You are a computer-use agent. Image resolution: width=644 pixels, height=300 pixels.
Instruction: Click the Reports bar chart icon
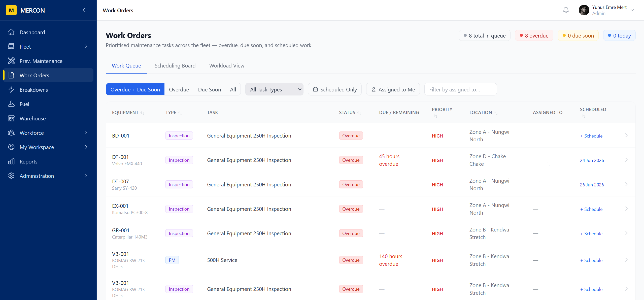(x=11, y=161)
